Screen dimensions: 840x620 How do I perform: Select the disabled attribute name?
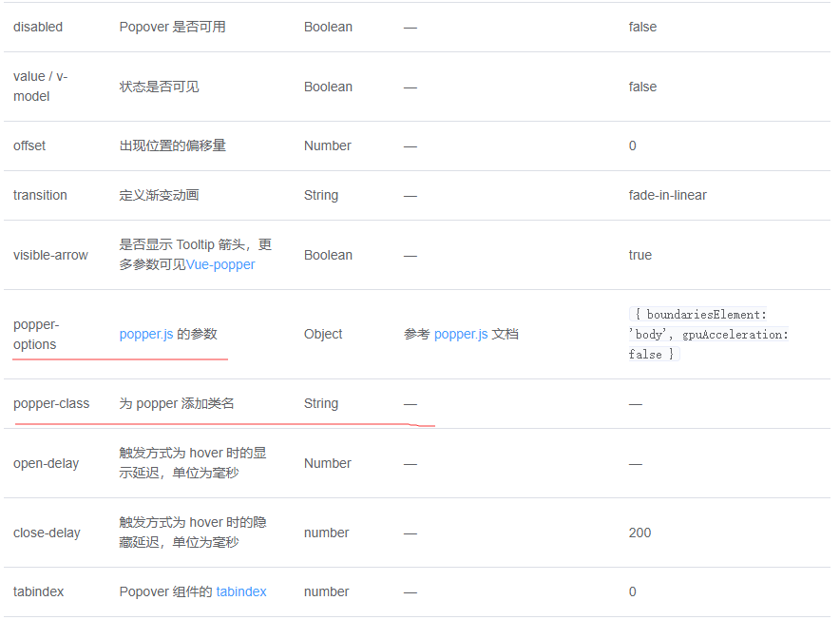click(x=38, y=27)
